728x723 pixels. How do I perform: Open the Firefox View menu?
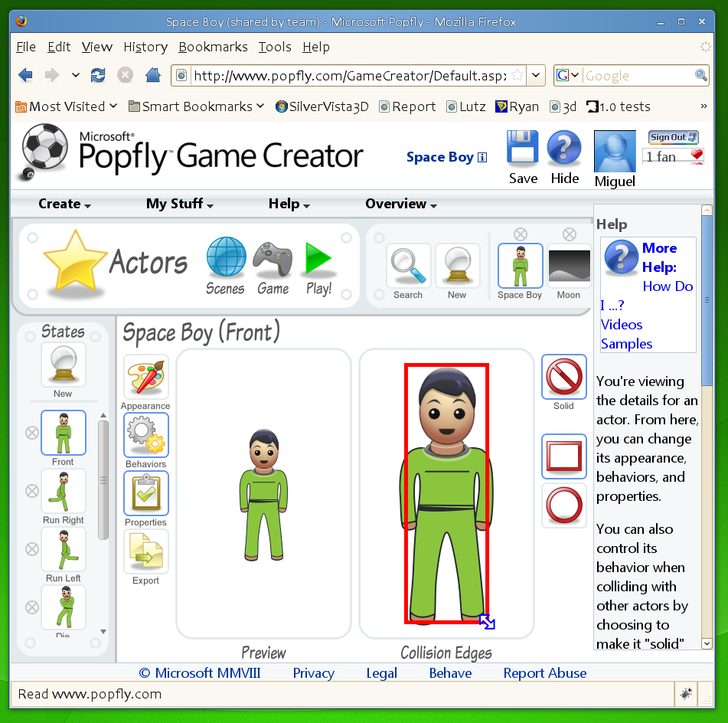pos(97,47)
